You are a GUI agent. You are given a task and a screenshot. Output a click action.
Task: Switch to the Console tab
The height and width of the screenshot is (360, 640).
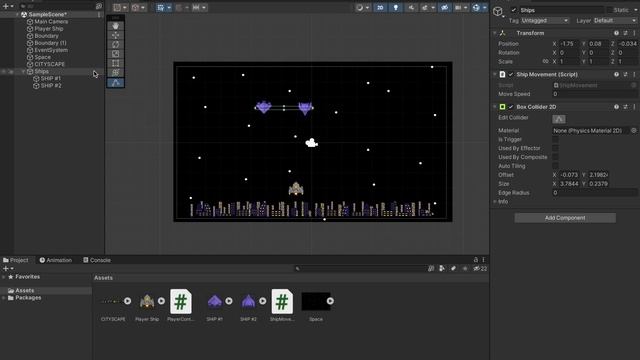pos(97,260)
